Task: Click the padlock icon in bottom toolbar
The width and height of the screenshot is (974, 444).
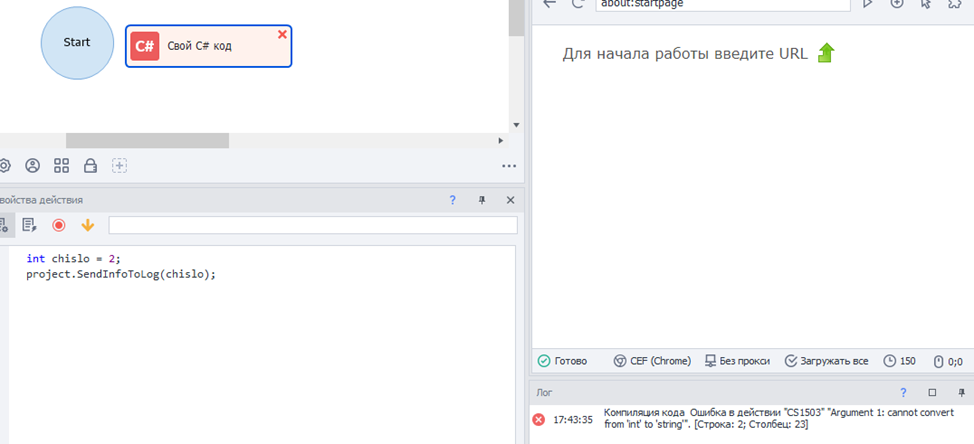Action: (x=91, y=166)
